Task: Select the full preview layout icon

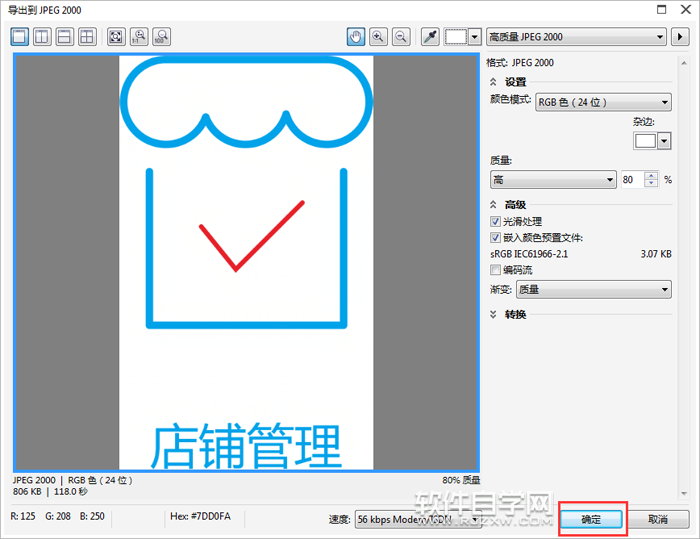Action: (20, 37)
